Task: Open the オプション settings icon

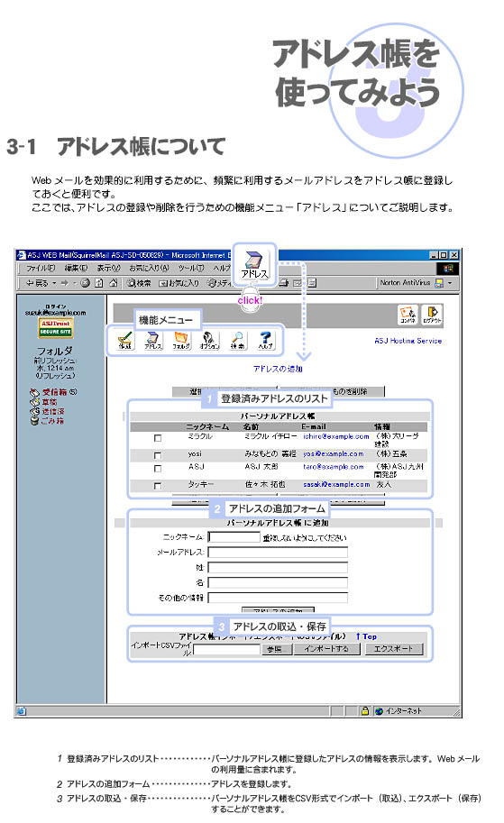Action: (x=209, y=340)
